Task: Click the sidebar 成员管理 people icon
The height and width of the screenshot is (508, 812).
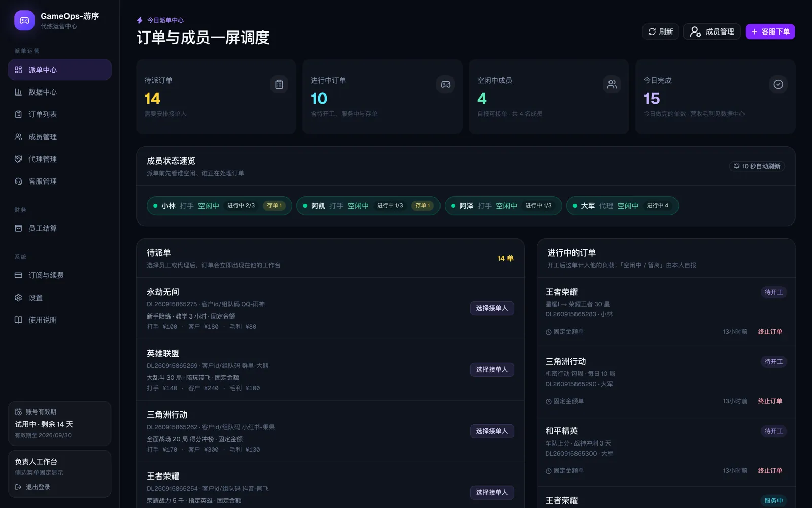Action: [x=18, y=137]
